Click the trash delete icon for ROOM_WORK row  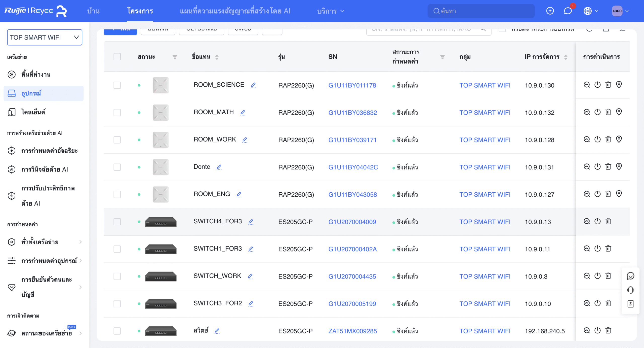pos(608,139)
